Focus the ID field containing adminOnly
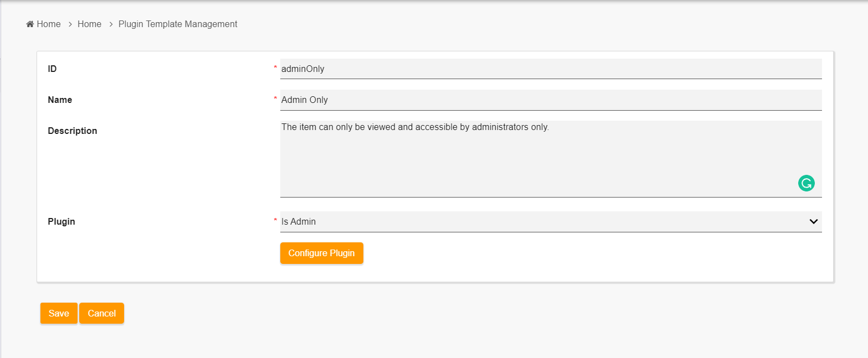Screen dimensions: 868x358 click(551, 69)
